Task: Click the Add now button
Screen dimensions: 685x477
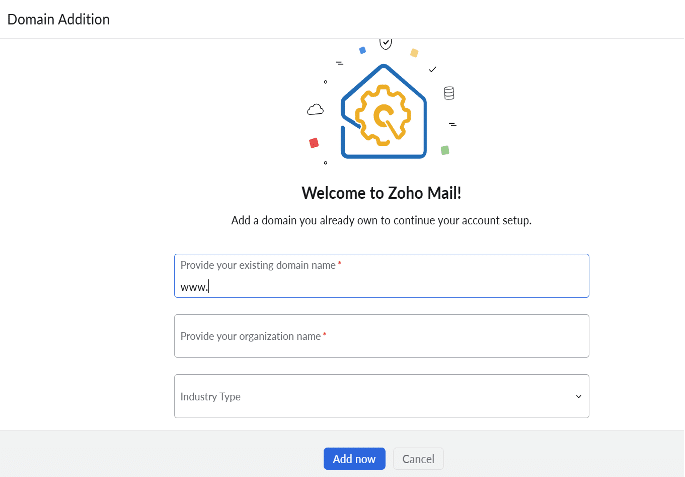Action: pyautogui.click(x=354, y=459)
